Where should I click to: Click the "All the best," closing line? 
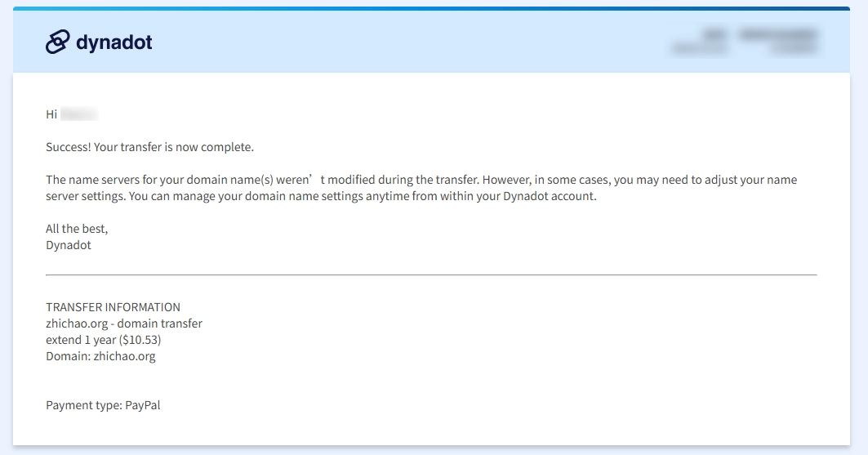(x=77, y=229)
